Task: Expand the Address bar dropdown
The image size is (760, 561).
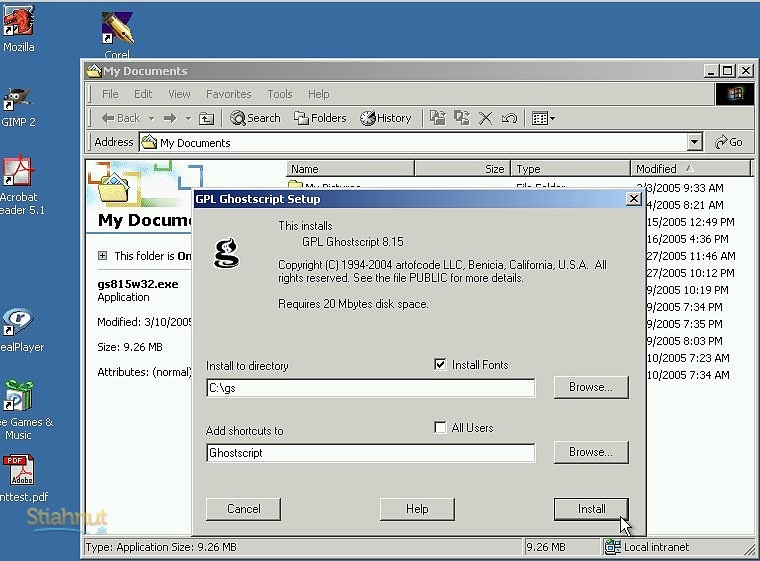Action: pos(695,142)
